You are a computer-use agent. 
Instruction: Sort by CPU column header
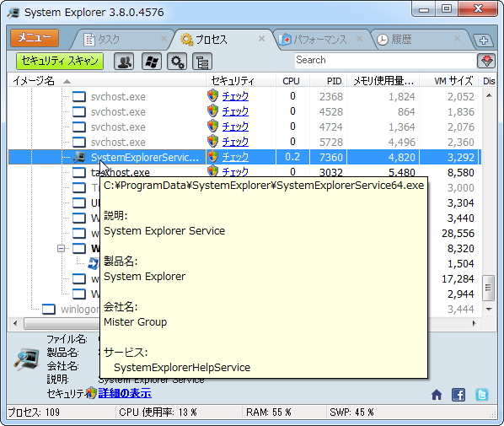pos(292,81)
